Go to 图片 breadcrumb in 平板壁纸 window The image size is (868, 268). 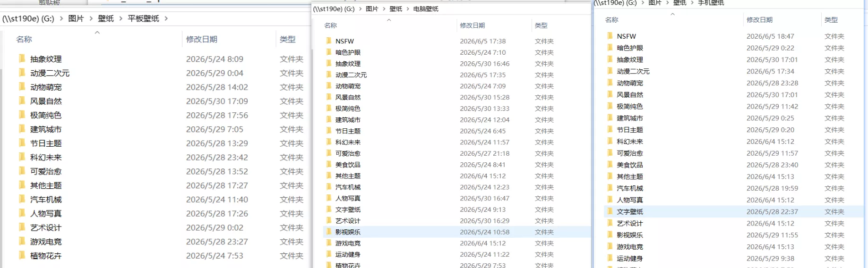pyautogui.click(x=76, y=18)
